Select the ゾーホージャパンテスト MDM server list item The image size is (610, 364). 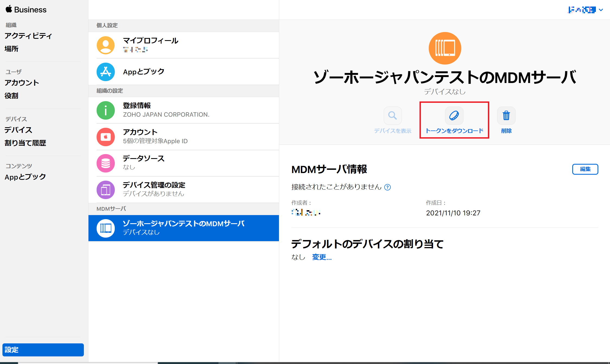(x=183, y=228)
